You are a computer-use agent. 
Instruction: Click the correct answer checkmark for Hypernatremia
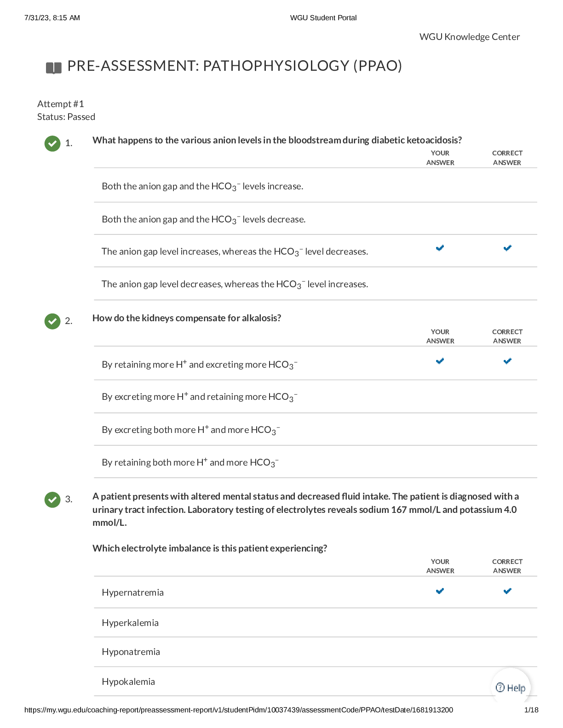pos(507,591)
